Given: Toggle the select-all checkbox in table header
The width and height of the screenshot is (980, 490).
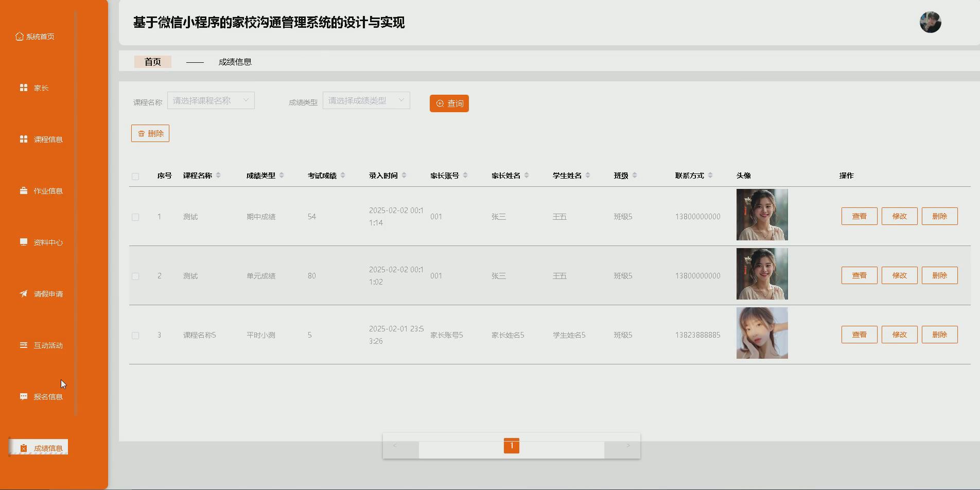Looking at the screenshot, I should tap(135, 177).
